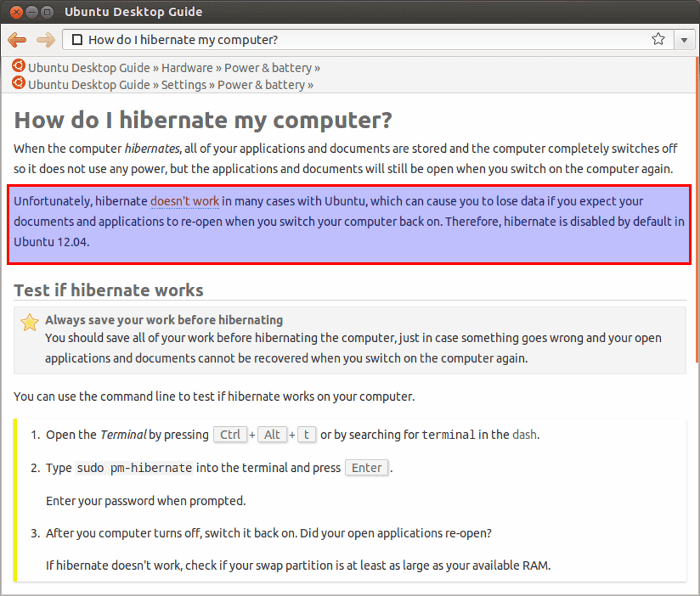
Task: Click the Ubuntu logo before the Hardware breadcrumb
Action: (x=19, y=66)
